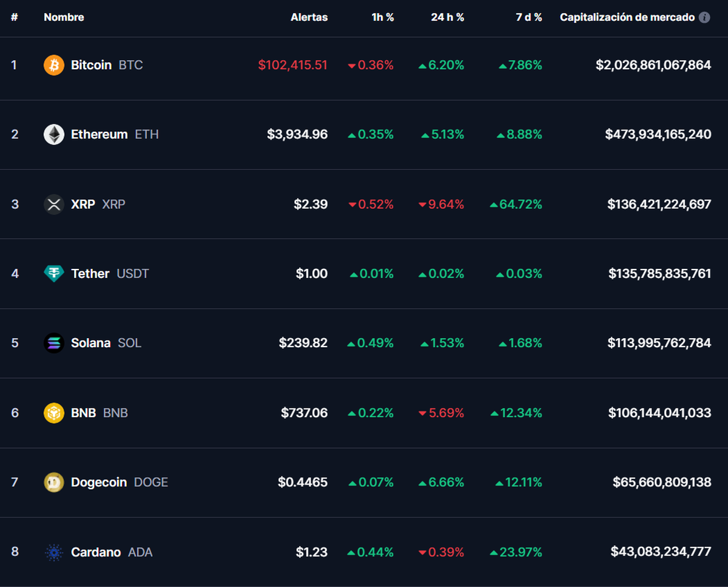Click the Dogecoin logo icon
Viewport: 728px width, 587px height.
[54, 483]
